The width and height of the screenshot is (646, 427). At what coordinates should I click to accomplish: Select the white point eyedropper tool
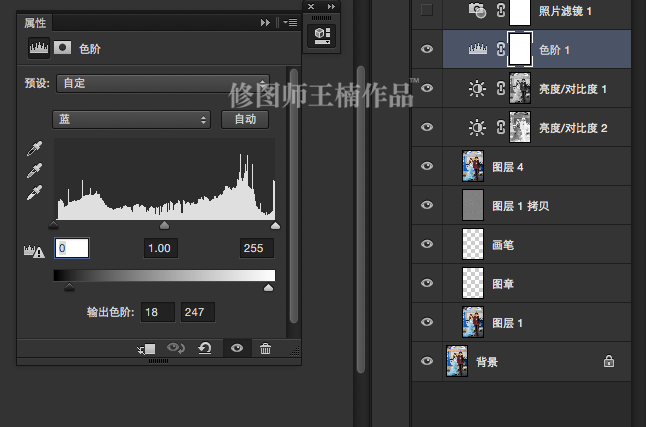pos(35,191)
